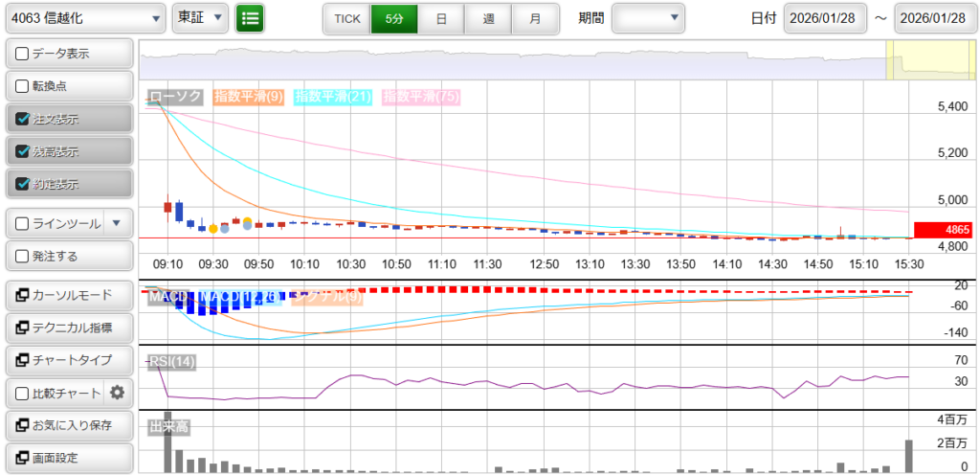Click the start date field 2026/01/28
The width and height of the screenshot is (980, 475).
825,19
